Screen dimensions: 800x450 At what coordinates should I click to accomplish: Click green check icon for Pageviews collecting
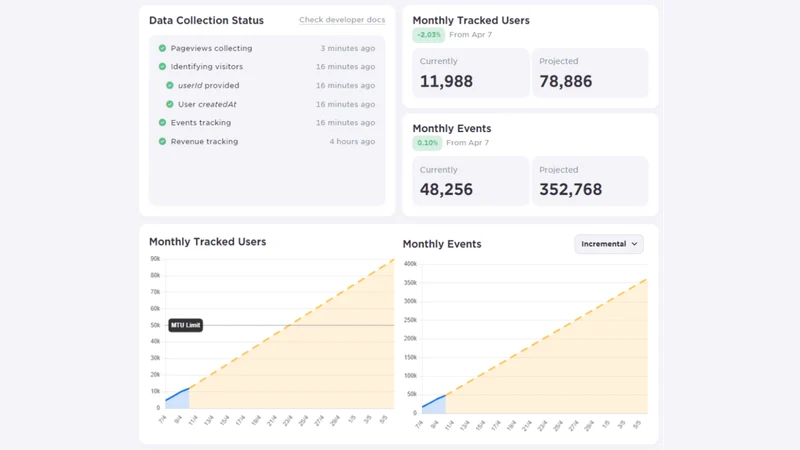(x=162, y=48)
